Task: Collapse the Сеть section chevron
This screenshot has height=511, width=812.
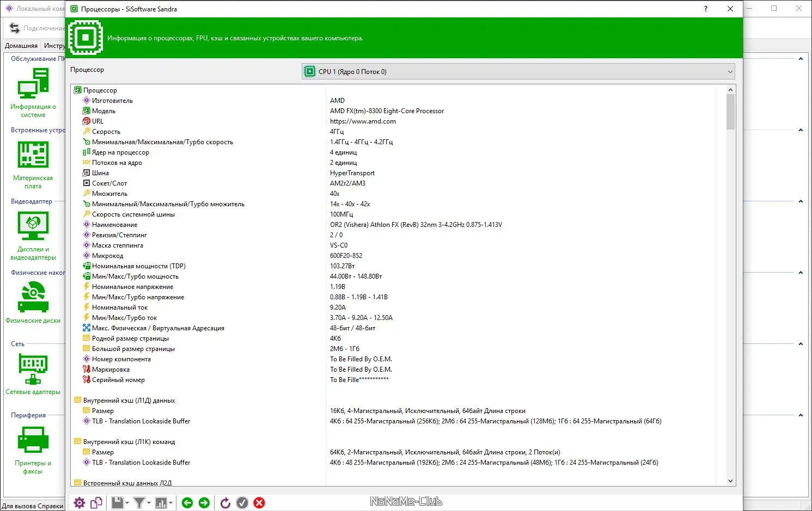Action: tap(801, 344)
